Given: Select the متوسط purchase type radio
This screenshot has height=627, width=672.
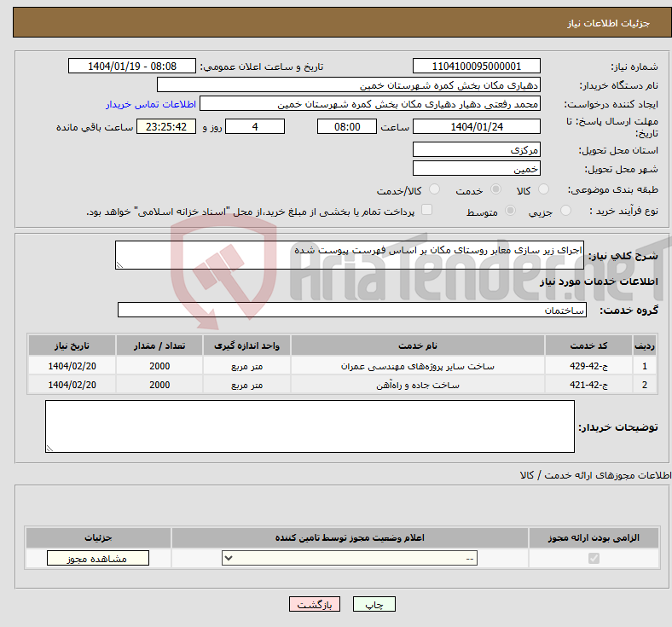Looking at the screenshot, I should 510,211.
